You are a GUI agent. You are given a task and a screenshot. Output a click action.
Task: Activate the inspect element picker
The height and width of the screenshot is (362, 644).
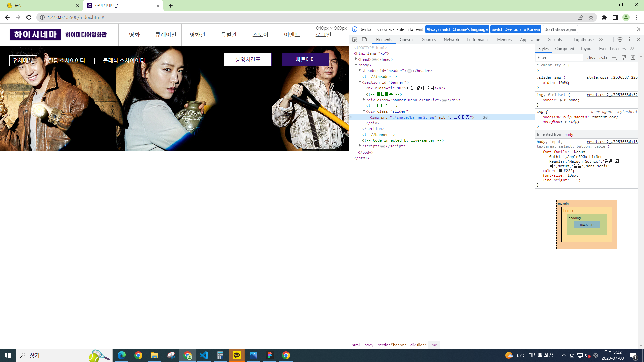[x=355, y=39]
